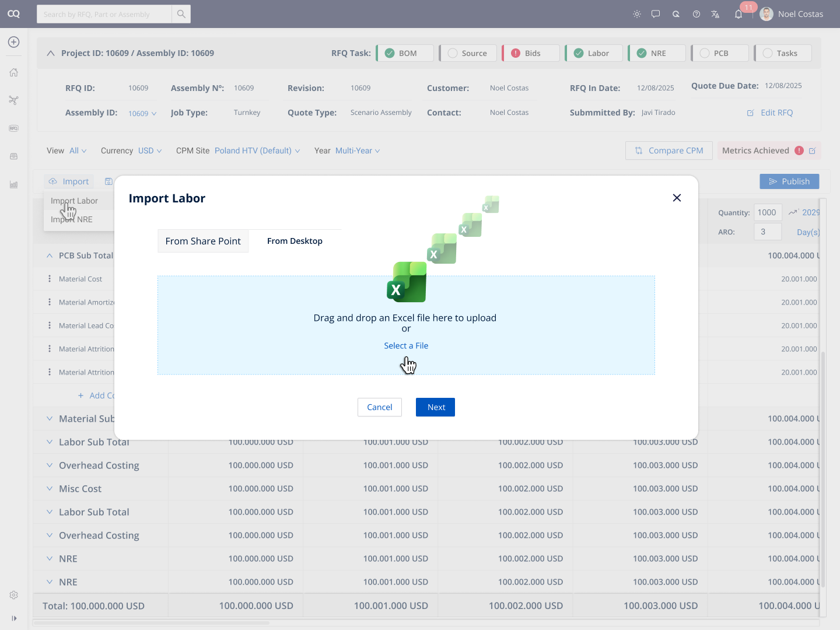Click Select a File link
840x630 pixels.
coord(406,345)
